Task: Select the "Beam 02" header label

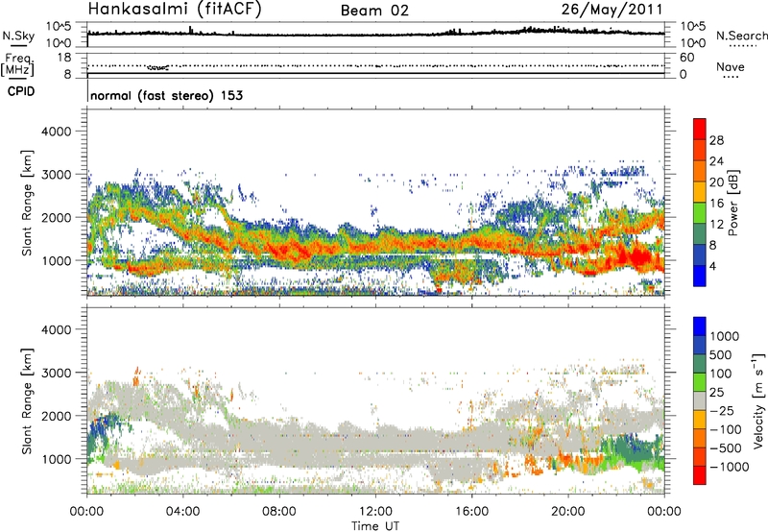Action: (374, 11)
